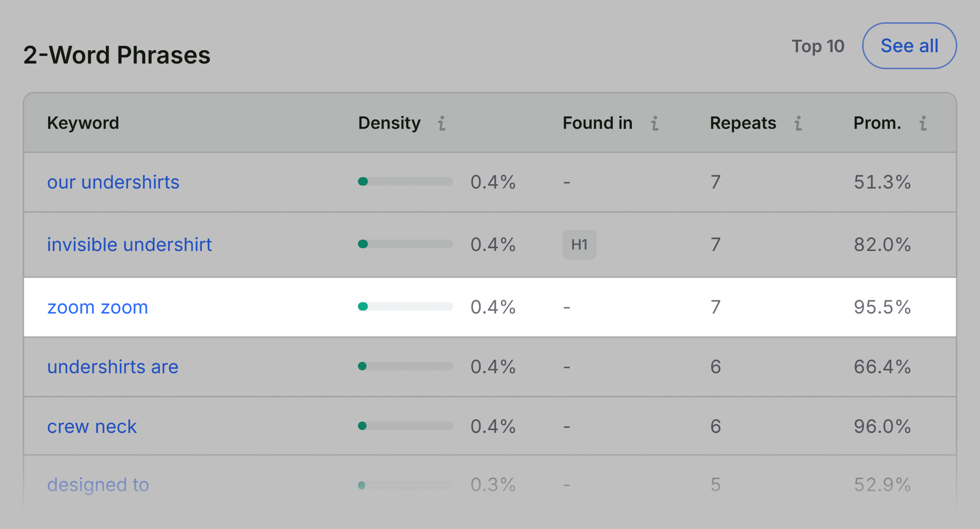Click the 51.3% prominence value
The width and height of the screenshot is (980, 529).
(882, 182)
